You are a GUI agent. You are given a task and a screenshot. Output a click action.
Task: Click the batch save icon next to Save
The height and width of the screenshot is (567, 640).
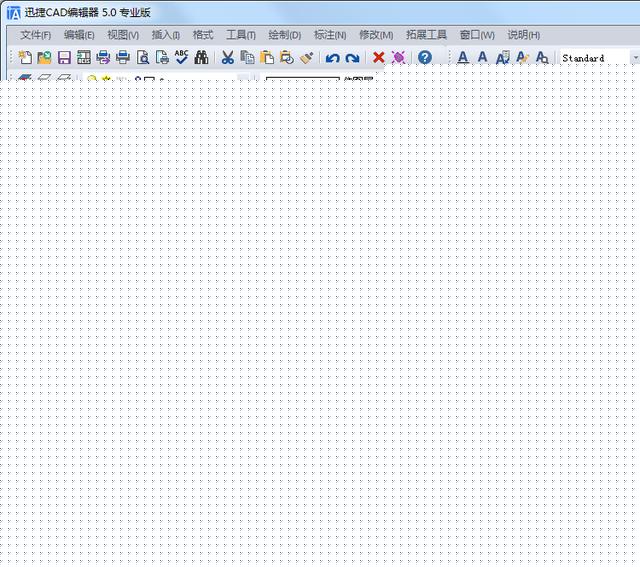coord(84,57)
